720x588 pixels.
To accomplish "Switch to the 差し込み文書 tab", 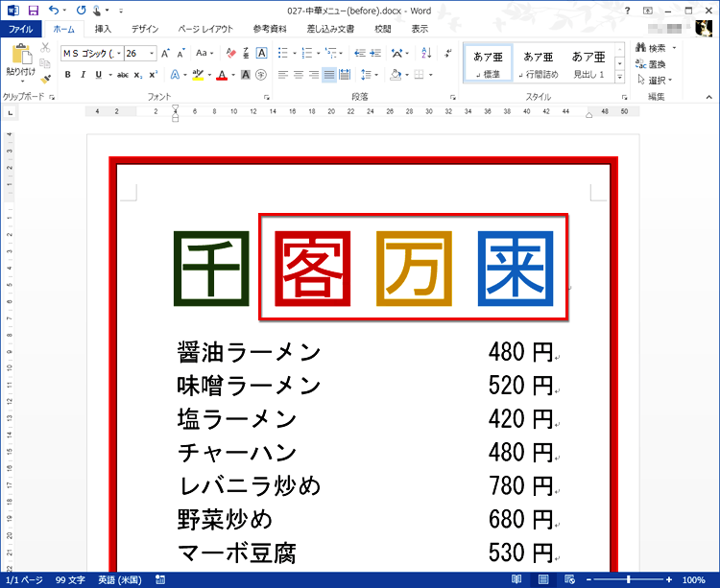I will click(x=330, y=29).
